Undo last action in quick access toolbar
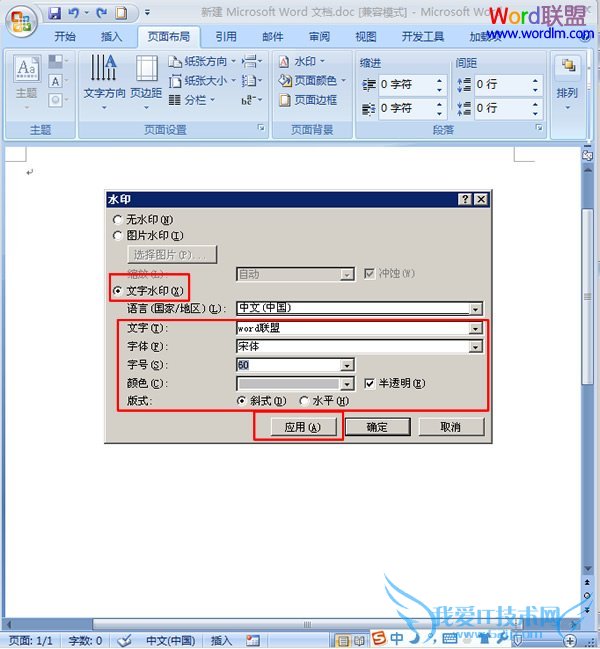The image size is (600, 649). [x=74, y=13]
